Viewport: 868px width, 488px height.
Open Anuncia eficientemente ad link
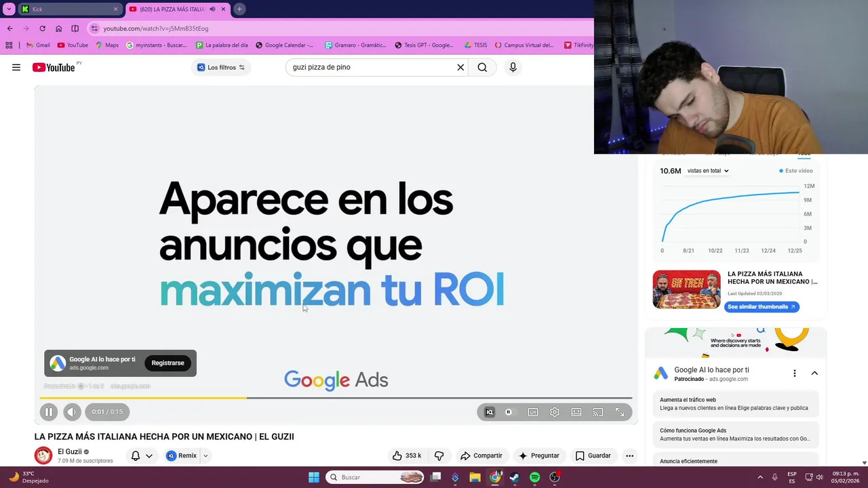click(736, 461)
